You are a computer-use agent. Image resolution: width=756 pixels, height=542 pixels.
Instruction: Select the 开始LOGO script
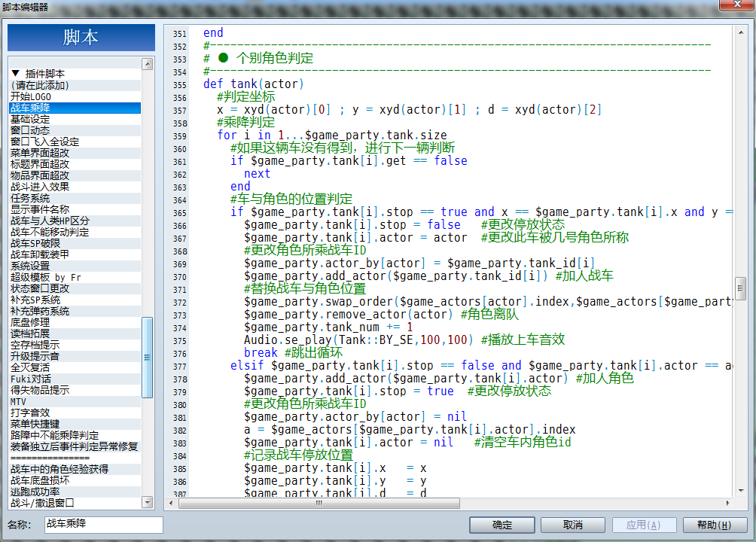(x=75, y=96)
